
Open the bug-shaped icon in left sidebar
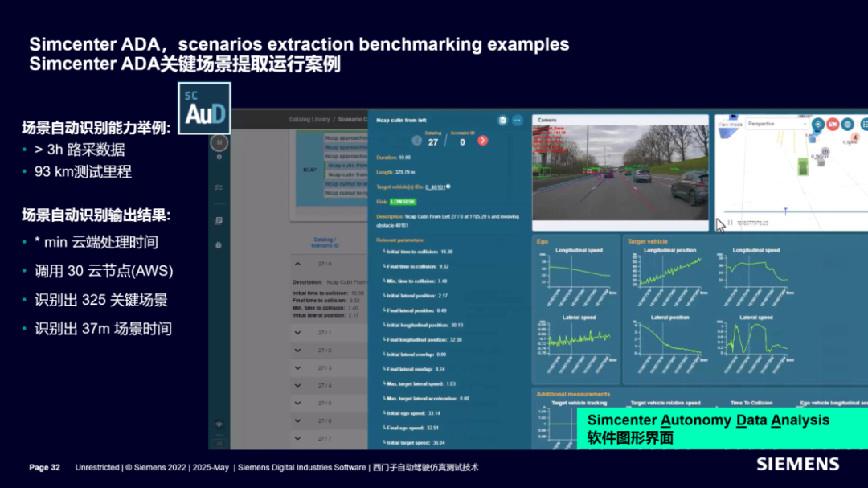point(219,245)
